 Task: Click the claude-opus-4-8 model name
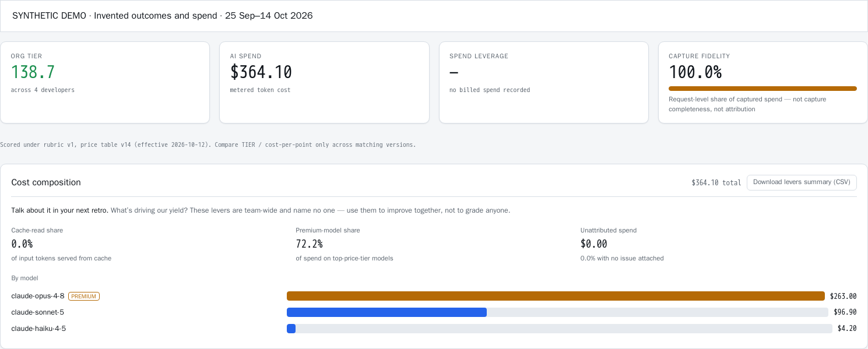pyautogui.click(x=38, y=296)
